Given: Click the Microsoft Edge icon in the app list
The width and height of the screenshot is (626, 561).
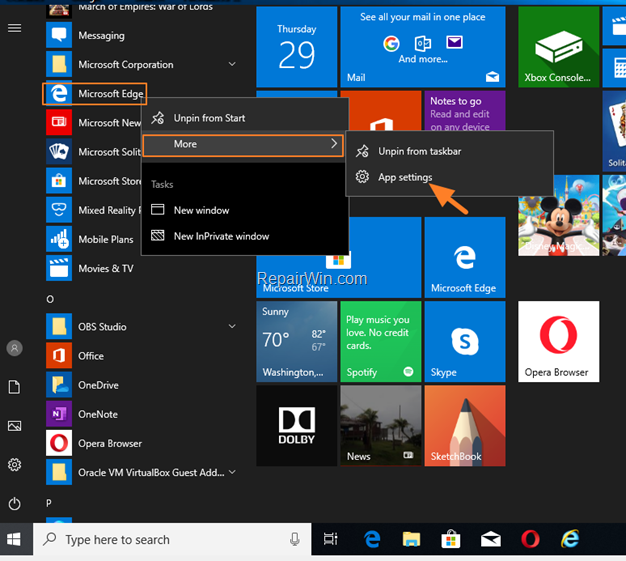Looking at the screenshot, I should [59, 94].
